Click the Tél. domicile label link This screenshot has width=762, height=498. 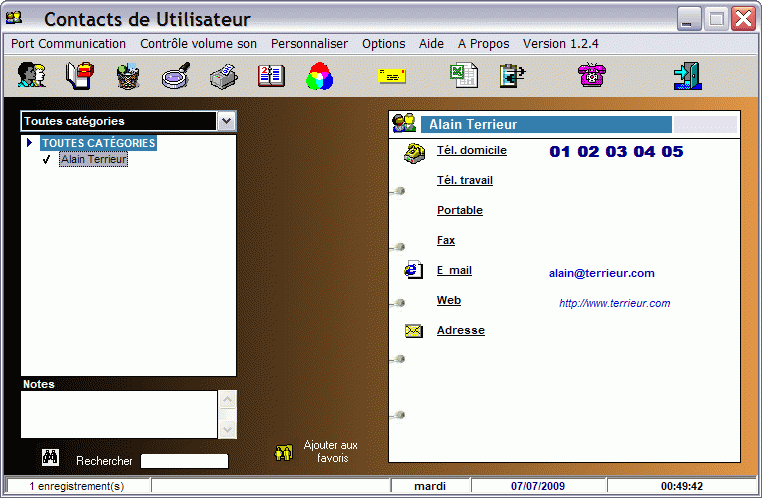[x=471, y=151]
